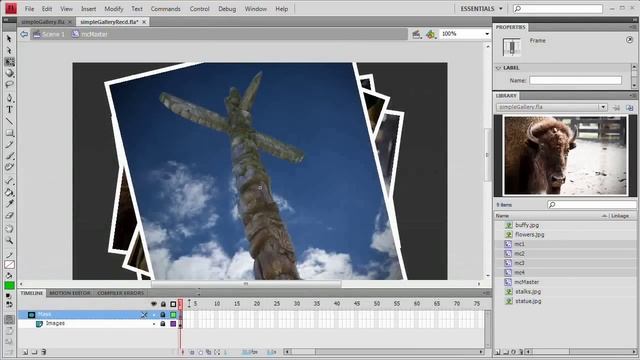
Task: Switch to Compiler Errors tab
Action: point(120,293)
